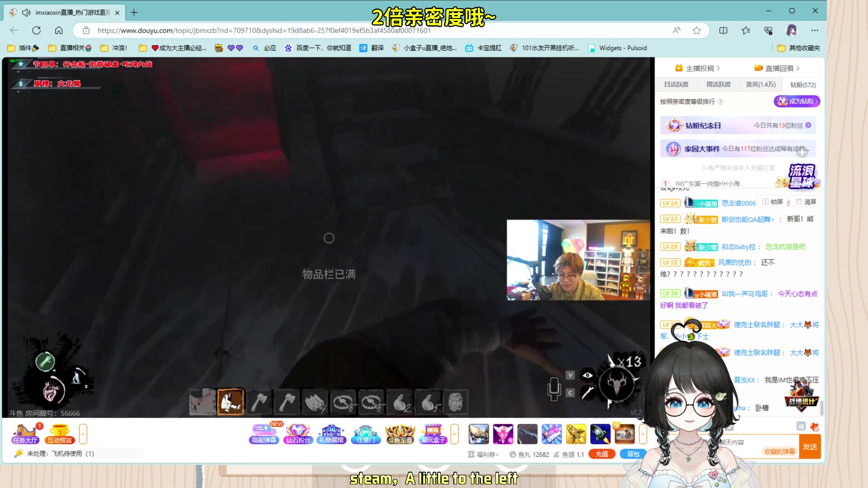Image resolution: width=868 pixels, height=488 pixels.
Task: Select the rocket gift icon
Action: pos(600,434)
